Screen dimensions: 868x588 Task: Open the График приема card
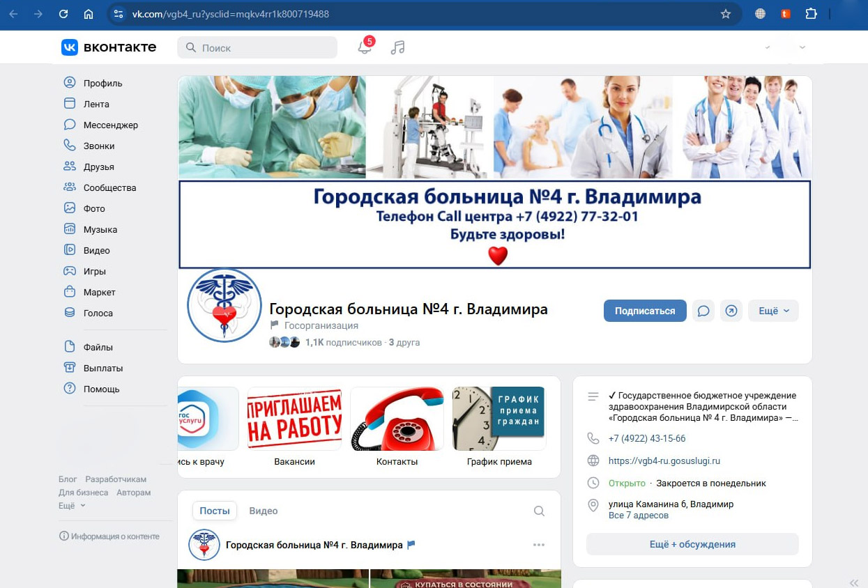click(x=499, y=427)
